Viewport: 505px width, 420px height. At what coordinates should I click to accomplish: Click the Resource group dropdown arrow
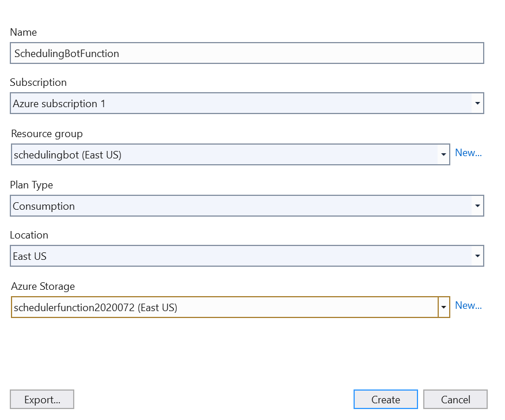click(443, 155)
